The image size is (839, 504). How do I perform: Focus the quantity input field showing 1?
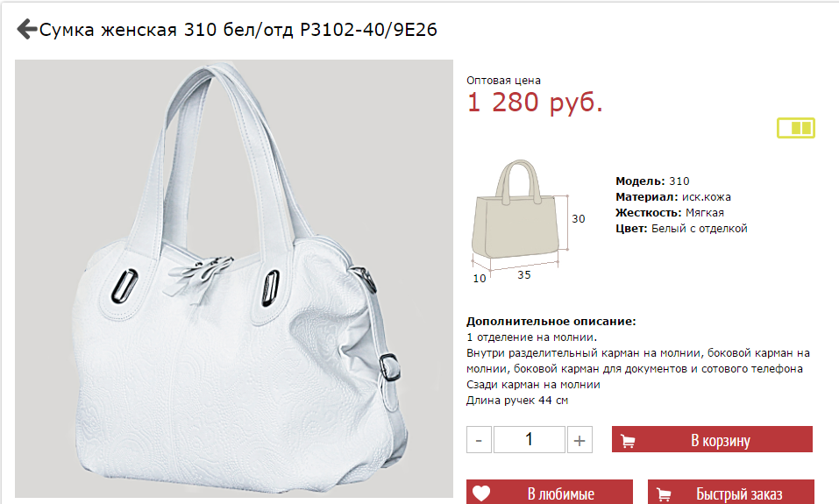click(x=530, y=440)
